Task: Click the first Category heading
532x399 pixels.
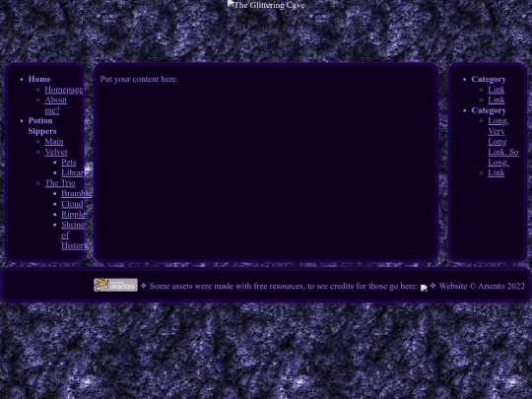Action: click(x=489, y=79)
